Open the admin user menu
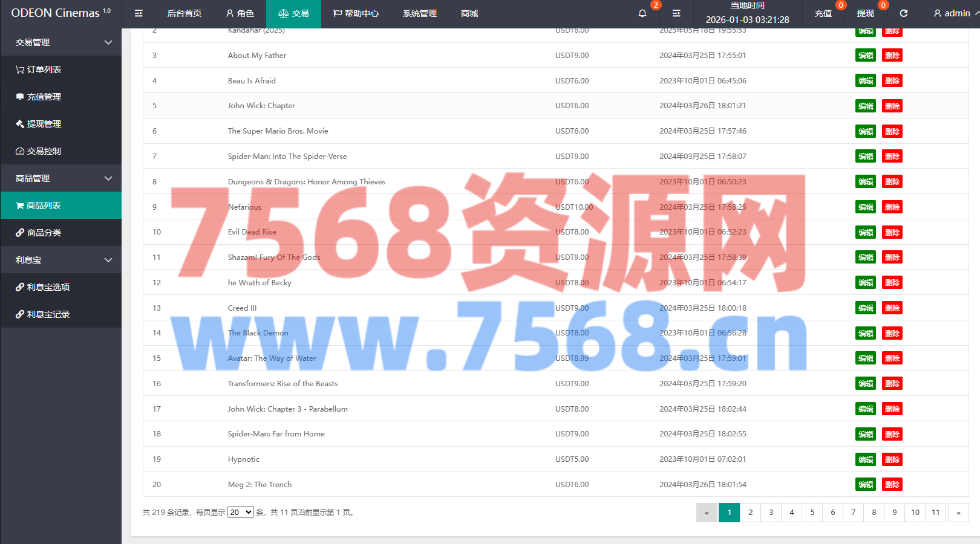Viewport: 980px width, 544px height. click(952, 13)
